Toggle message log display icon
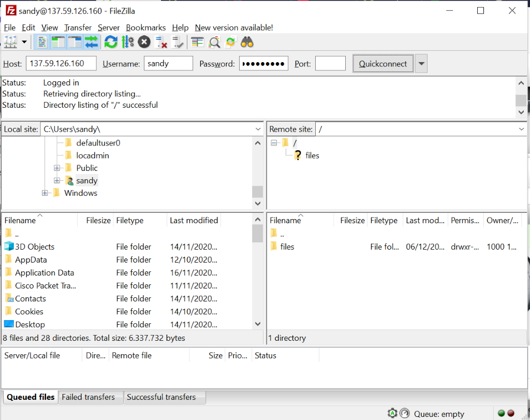 (42, 42)
